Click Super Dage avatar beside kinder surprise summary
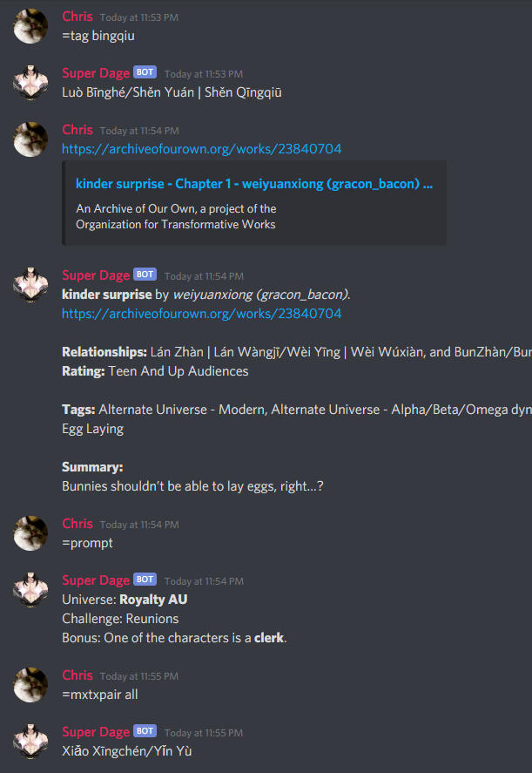Screen dimensions: 532x773 pyautogui.click(x=30, y=285)
